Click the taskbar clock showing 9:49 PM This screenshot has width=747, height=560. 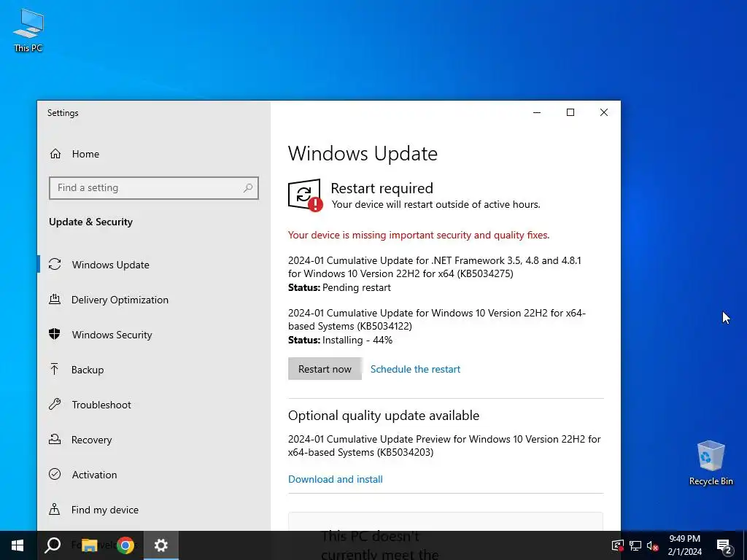pyautogui.click(x=684, y=545)
